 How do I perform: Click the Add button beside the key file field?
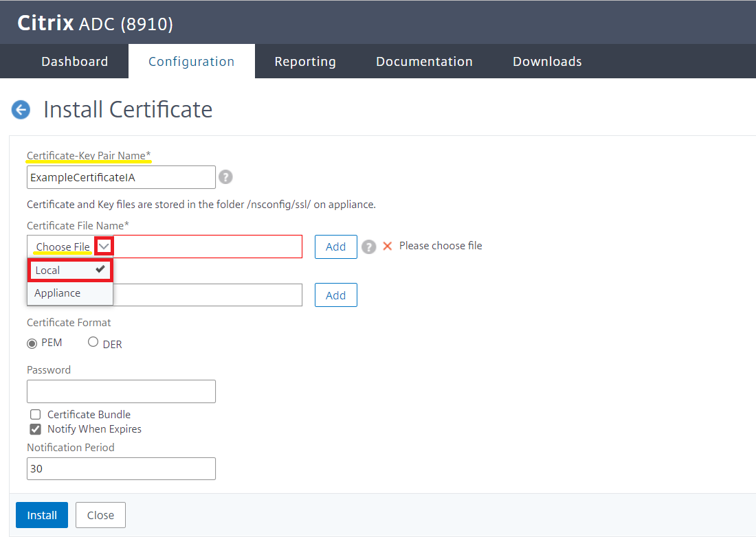335,295
